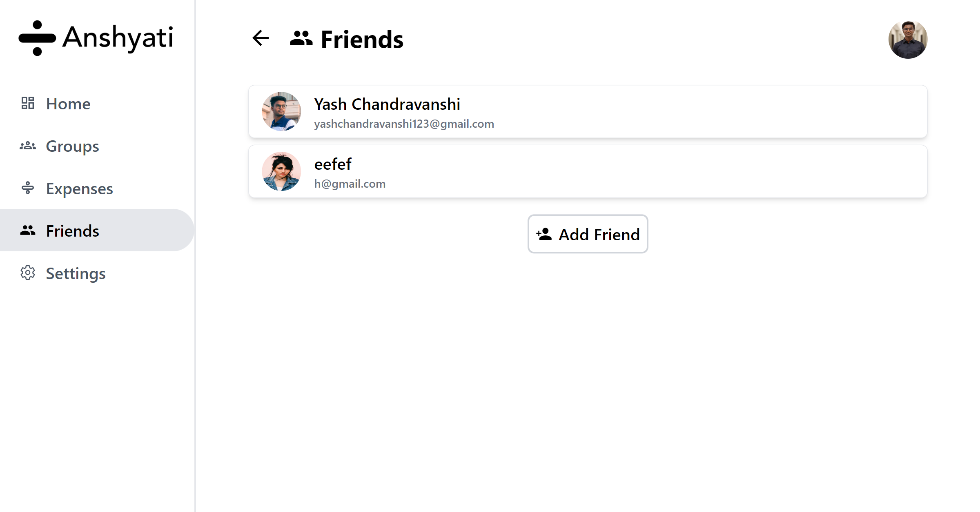The height and width of the screenshot is (512, 980).
Task: Click the Anshyati logo icon
Action: (37, 38)
